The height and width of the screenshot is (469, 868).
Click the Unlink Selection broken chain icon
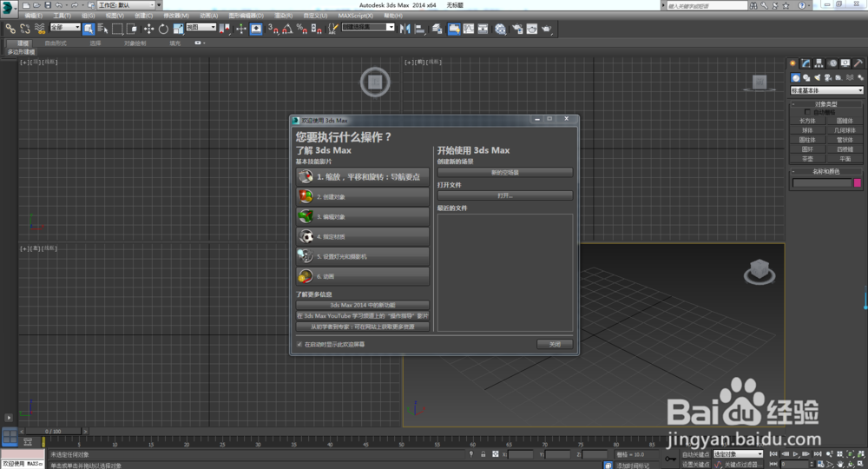25,29
